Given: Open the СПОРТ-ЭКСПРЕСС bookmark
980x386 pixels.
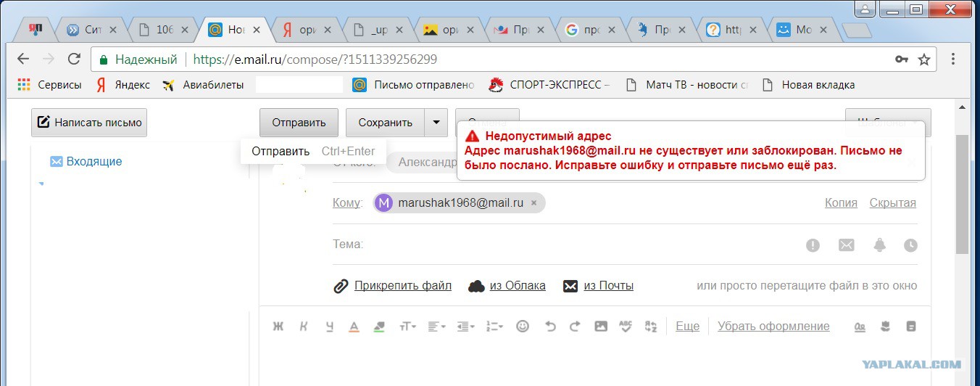Looking at the screenshot, I should point(549,85).
